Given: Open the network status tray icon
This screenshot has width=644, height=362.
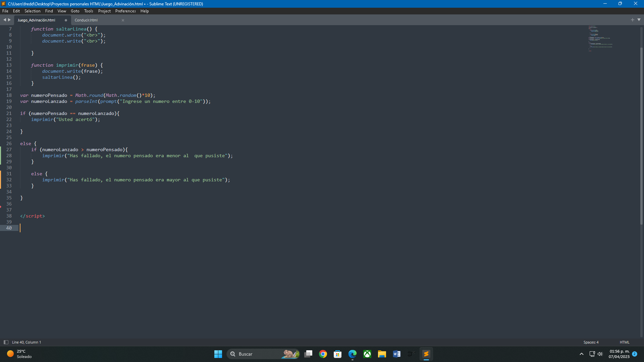Looking at the screenshot, I should pyautogui.click(x=592, y=354).
